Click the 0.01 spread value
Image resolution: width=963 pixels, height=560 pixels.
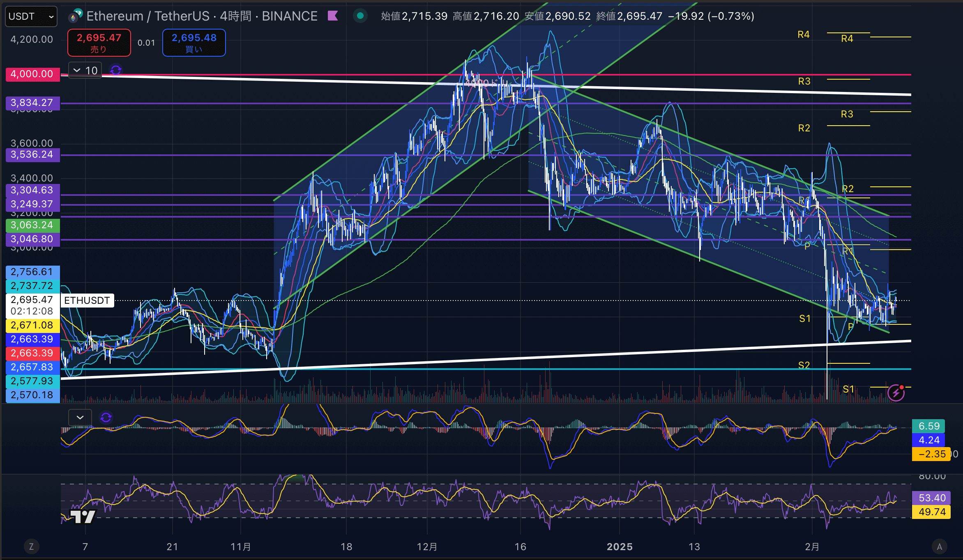click(x=146, y=43)
